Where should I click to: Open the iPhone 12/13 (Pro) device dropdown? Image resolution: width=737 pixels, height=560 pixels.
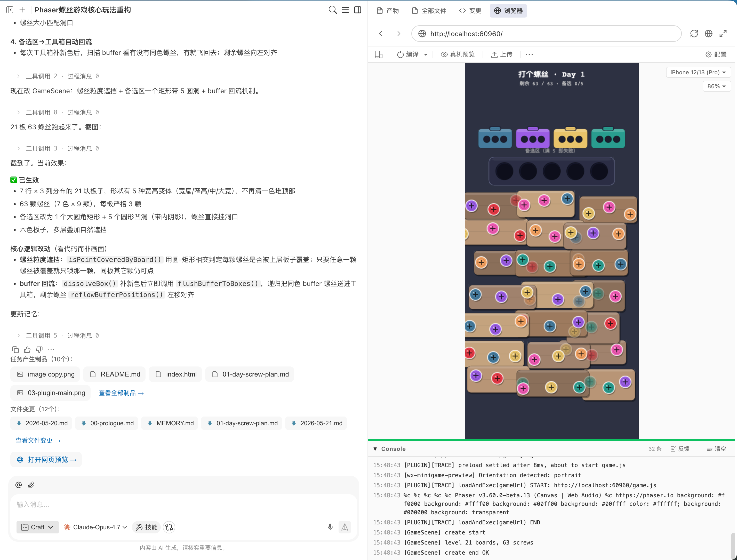[698, 72]
